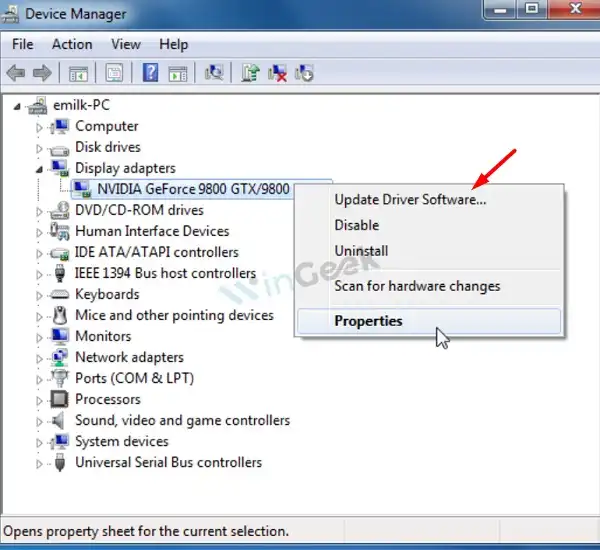Click the Ports (COM & LPT) icon
The image size is (600, 550).
60,379
